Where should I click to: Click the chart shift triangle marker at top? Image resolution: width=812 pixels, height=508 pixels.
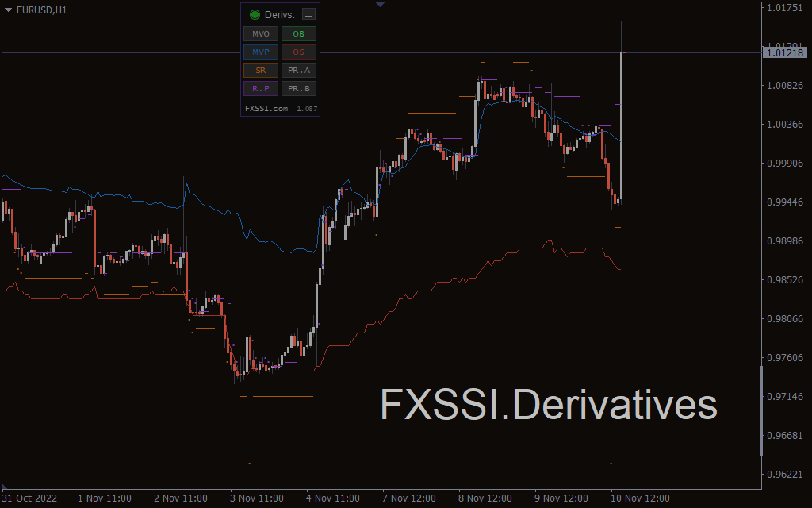click(x=381, y=4)
